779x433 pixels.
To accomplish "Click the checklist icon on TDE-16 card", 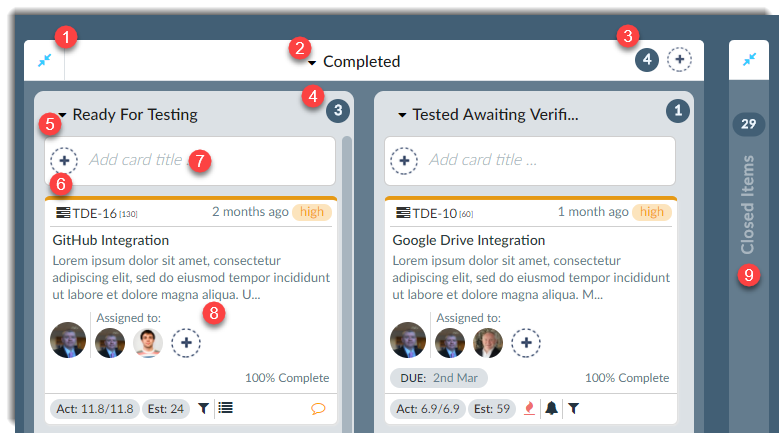I will tap(225, 408).
